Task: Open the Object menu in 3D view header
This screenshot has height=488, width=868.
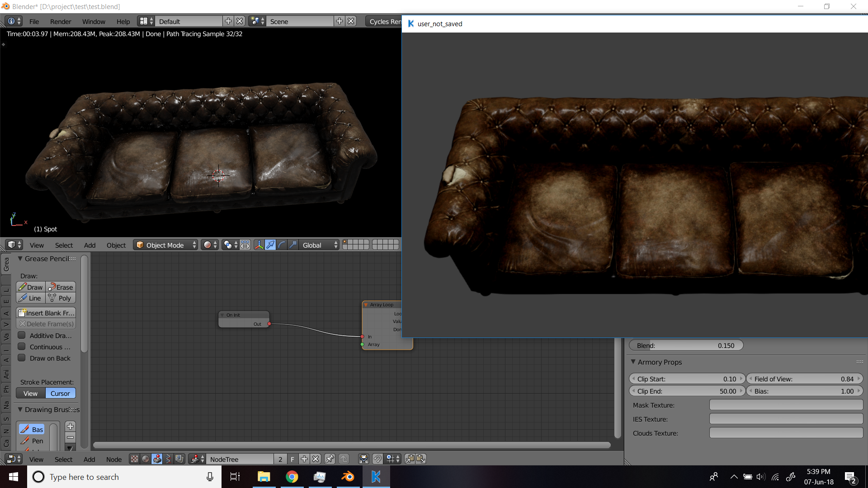Action: (x=116, y=245)
